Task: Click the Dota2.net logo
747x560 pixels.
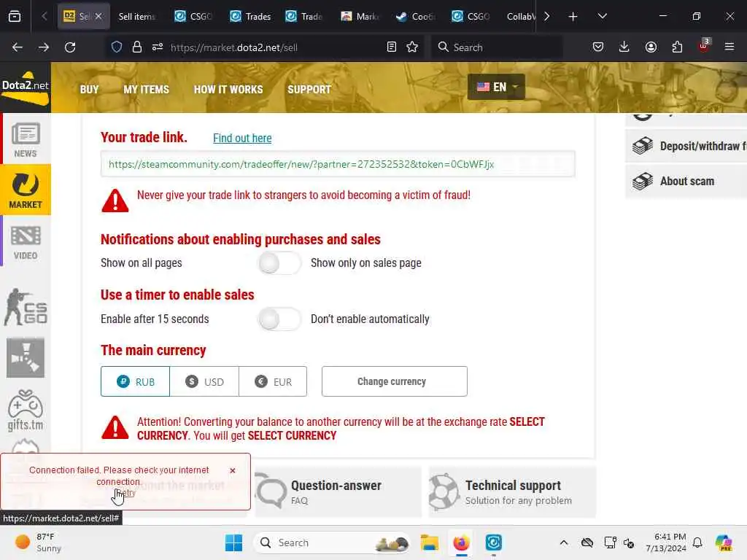Action: coord(26,87)
